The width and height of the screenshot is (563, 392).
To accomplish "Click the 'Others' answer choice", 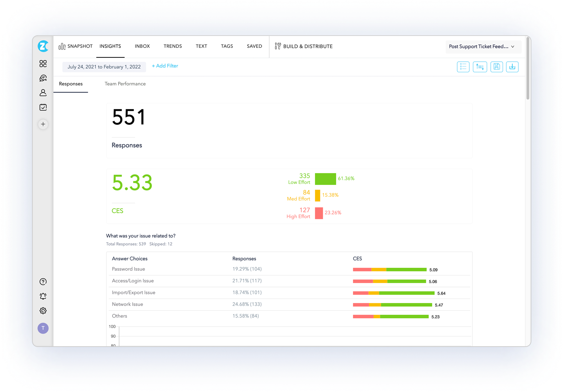I will 119,316.
